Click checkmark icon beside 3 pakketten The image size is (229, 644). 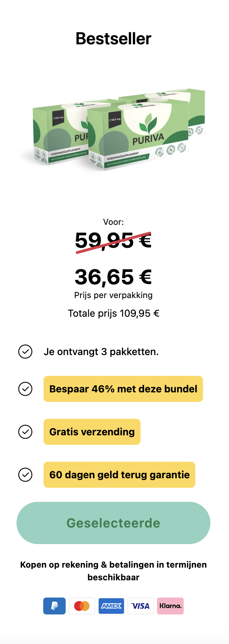pos(25,352)
